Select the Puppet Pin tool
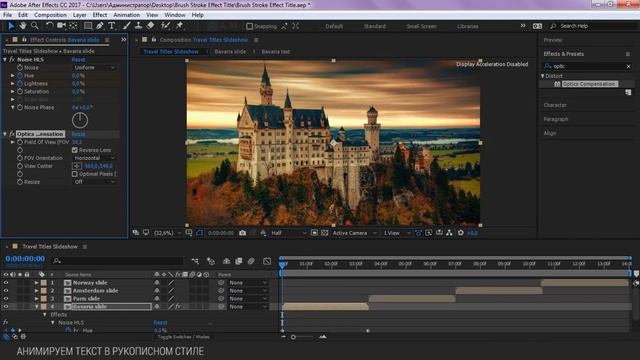This screenshot has height=360, width=640. click(179, 26)
